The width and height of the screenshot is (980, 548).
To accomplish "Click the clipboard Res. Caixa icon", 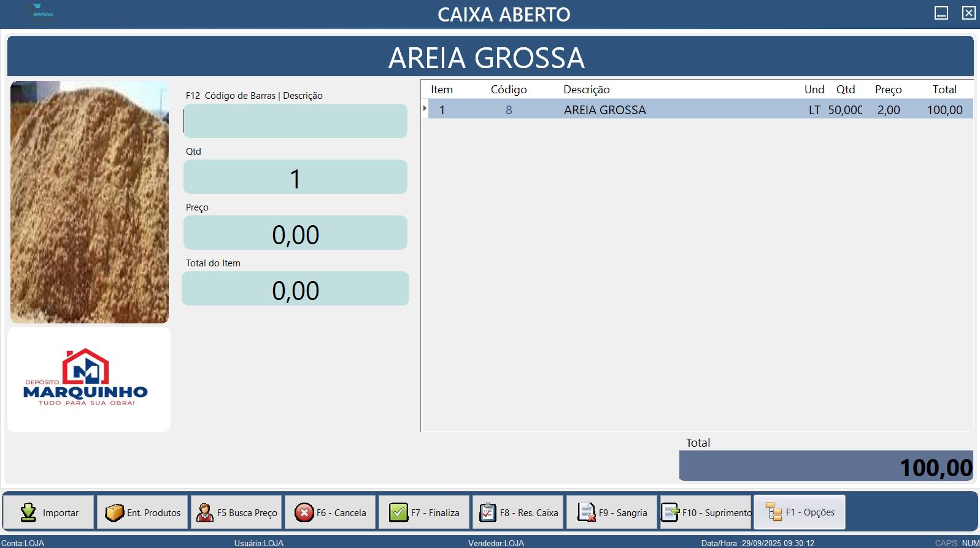I will [x=488, y=512].
